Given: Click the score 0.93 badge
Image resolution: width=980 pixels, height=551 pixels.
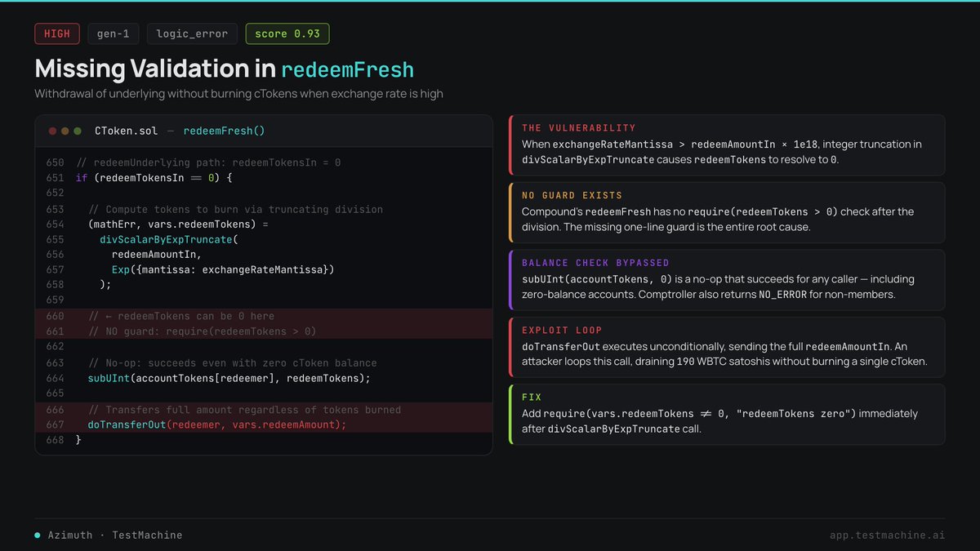Looking at the screenshot, I should (287, 33).
